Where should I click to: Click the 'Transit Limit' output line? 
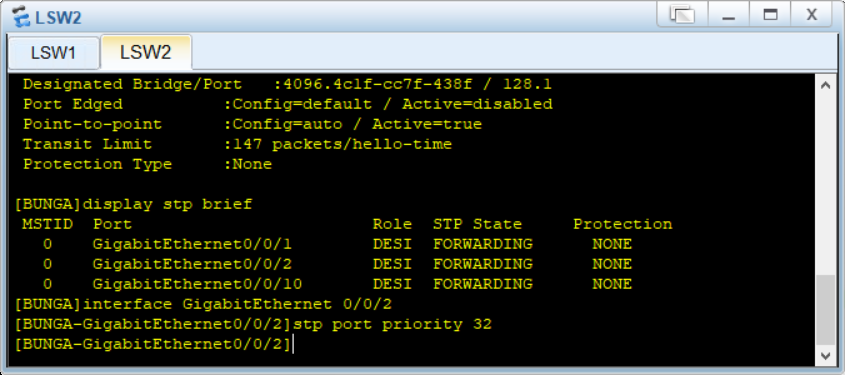click(237, 144)
